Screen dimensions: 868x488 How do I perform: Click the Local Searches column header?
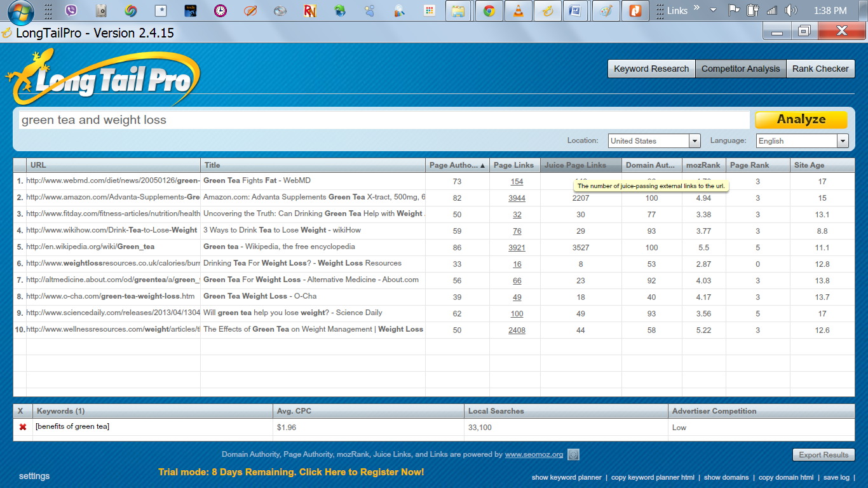[566, 411]
